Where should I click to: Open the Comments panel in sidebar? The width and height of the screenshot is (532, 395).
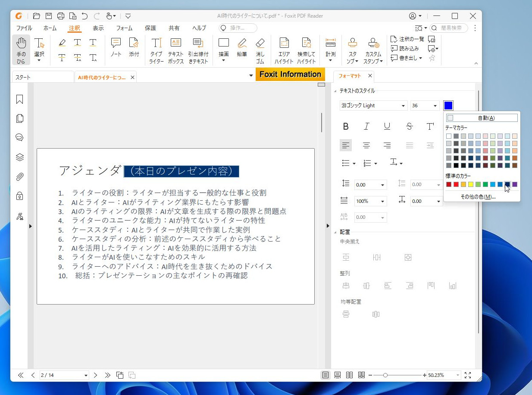click(19, 137)
